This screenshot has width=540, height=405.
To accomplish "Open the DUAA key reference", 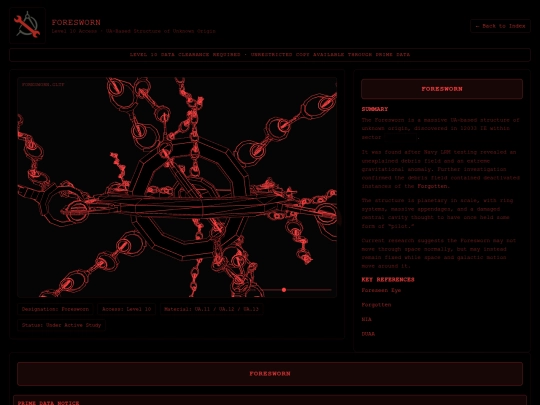I will 368,334.
